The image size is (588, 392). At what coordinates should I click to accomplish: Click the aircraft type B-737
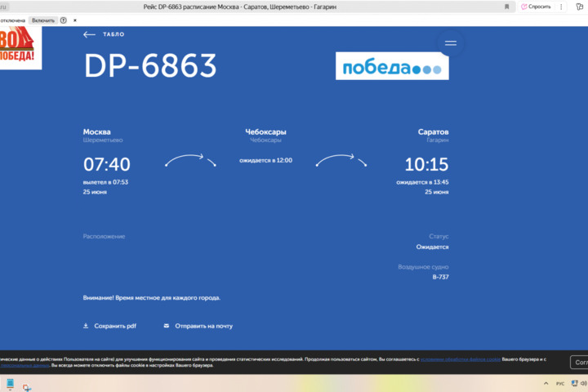[441, 277]
